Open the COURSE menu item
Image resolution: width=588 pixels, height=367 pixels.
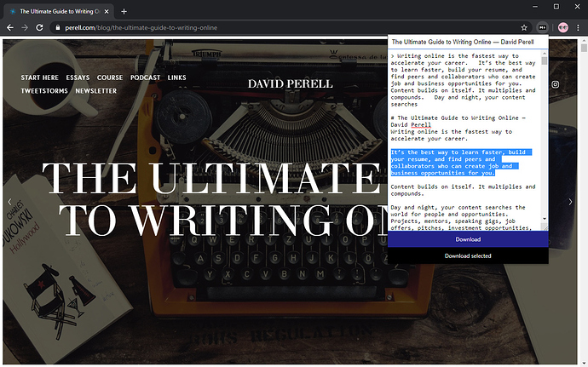coord(110,77)
